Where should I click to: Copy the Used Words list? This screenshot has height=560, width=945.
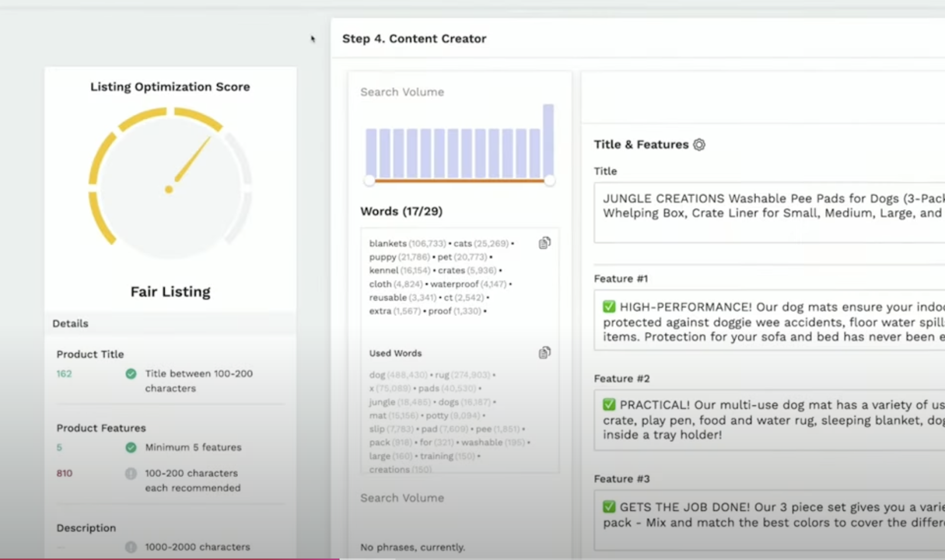pyautogui.click(x=544, y=352)
